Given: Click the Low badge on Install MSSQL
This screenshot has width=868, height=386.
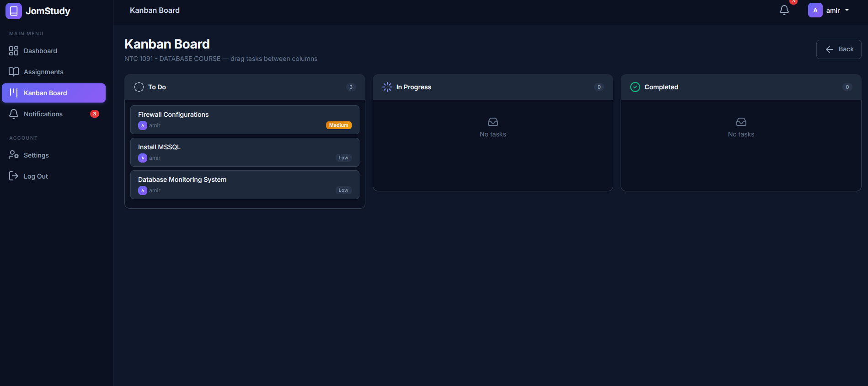Looking at the screenshot, I should point(343,158).
